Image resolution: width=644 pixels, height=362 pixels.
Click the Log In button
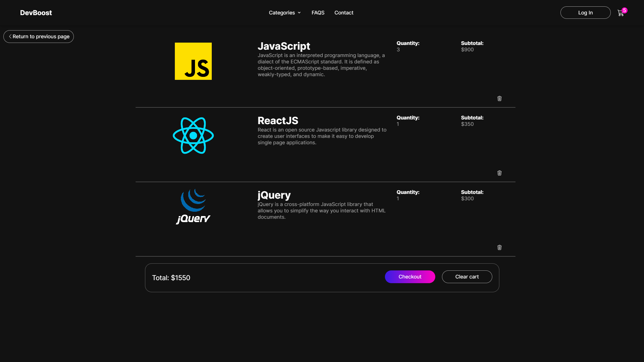click(x=585, y=13)
